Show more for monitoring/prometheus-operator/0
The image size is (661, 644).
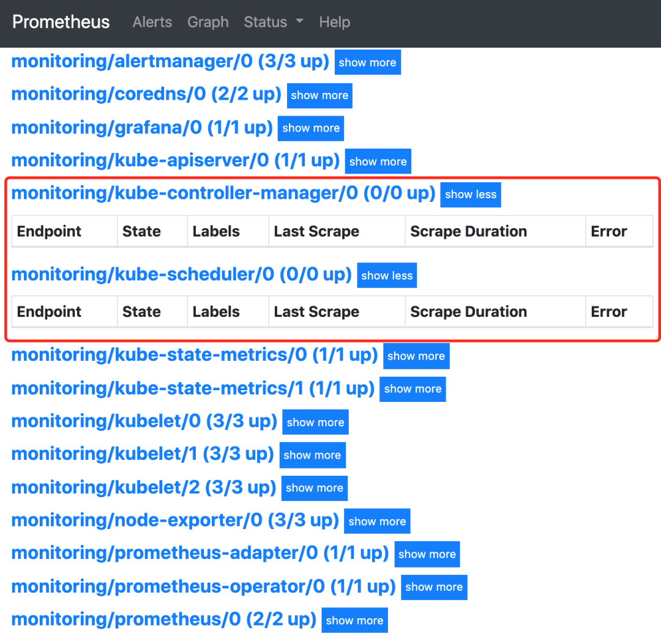(434, 587)
